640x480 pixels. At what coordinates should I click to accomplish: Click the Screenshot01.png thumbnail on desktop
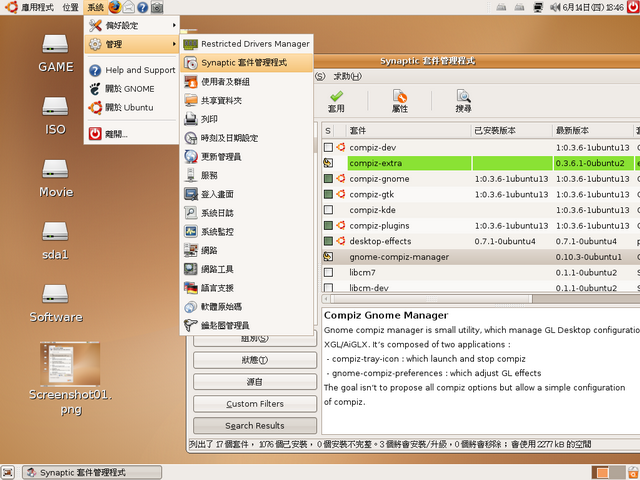point(70,364)
